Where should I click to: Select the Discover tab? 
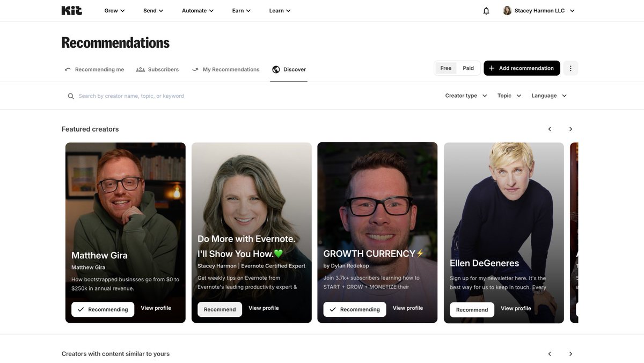[289, 69]
